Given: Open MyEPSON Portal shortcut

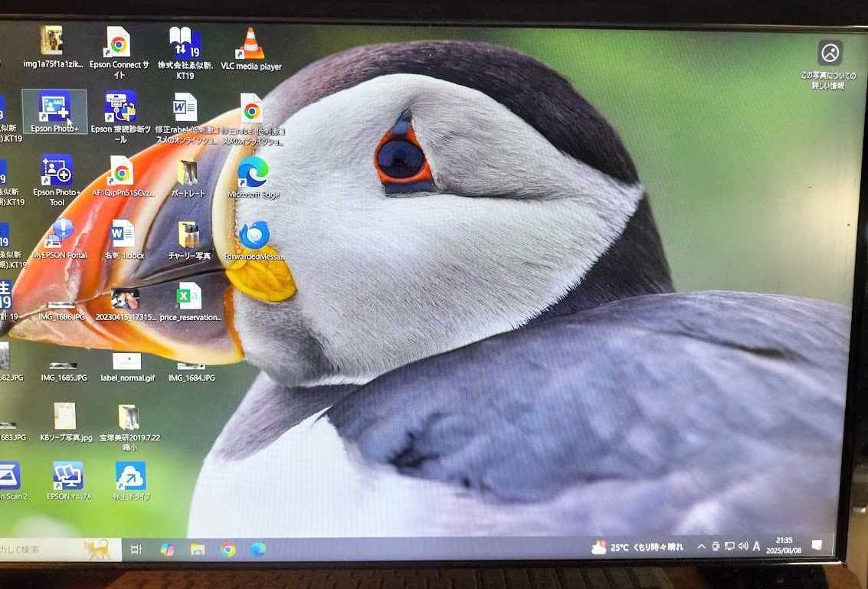Looking at the screenshot, I should 60,233.
